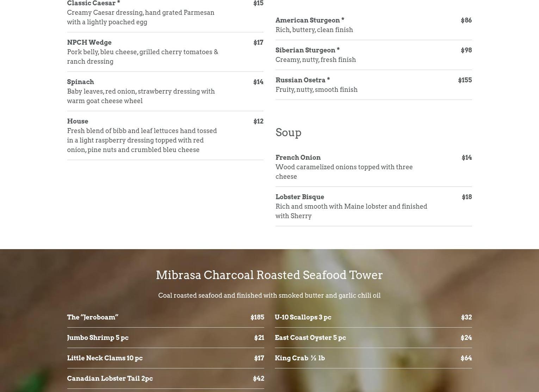539x392 pixels.
Task: Click the "Jumbo Shrimp 5 pc" item
Action: click(x=98, y=337)
